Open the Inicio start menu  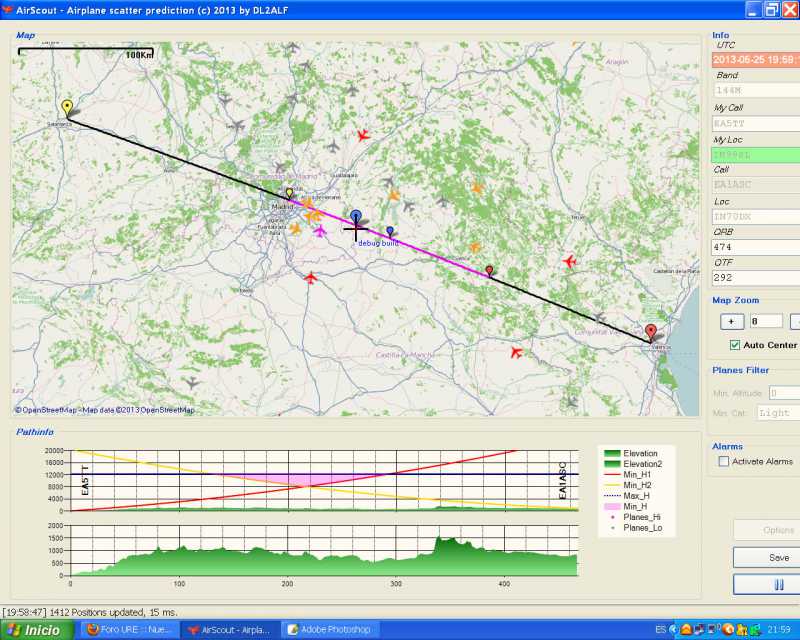pyautogui.click(x=37, y=629)
